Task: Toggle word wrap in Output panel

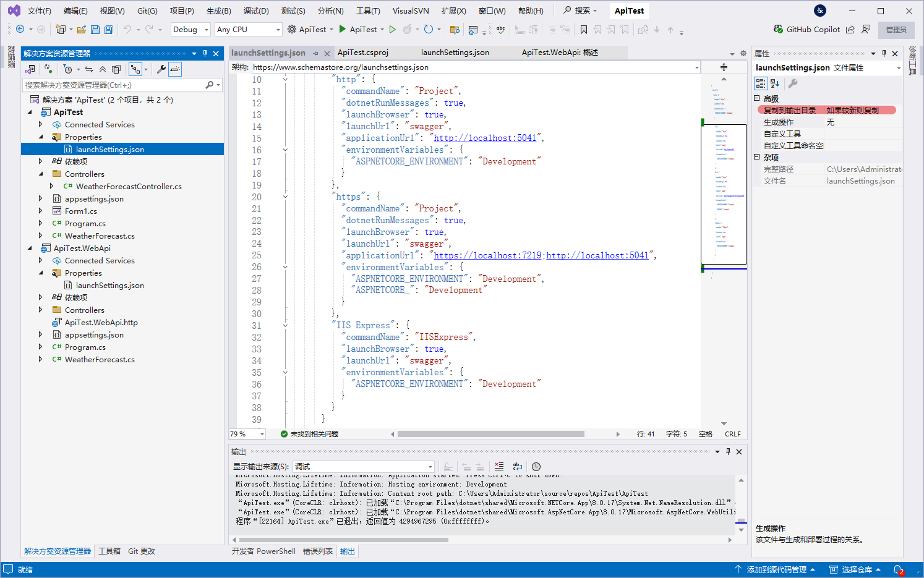Action: [x=518, y=467]
